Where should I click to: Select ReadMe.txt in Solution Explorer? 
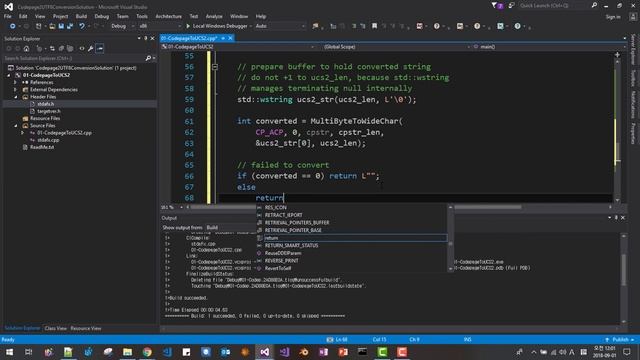[42, 147]
